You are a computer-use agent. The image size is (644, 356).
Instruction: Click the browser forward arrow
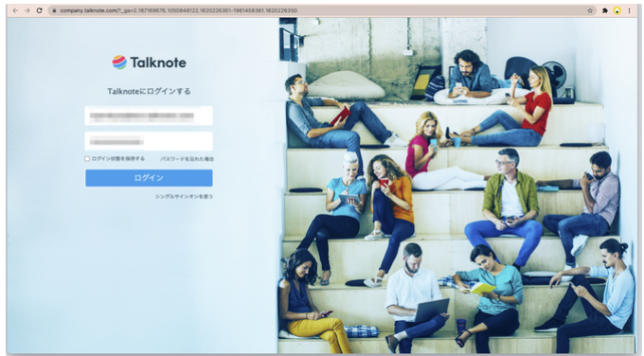[27, 10]
